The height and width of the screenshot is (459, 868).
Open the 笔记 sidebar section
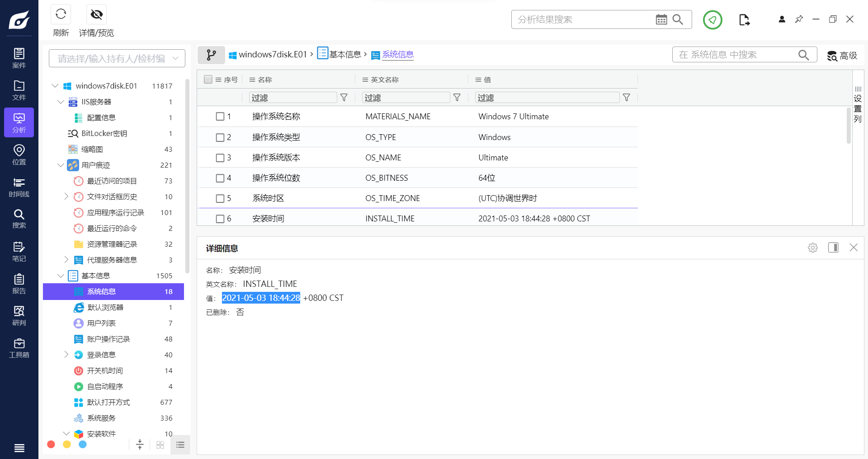[19, 252]
